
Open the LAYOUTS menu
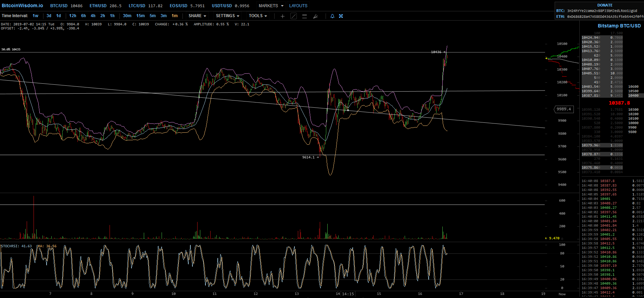pyautogui.click(x=298, y=6)
